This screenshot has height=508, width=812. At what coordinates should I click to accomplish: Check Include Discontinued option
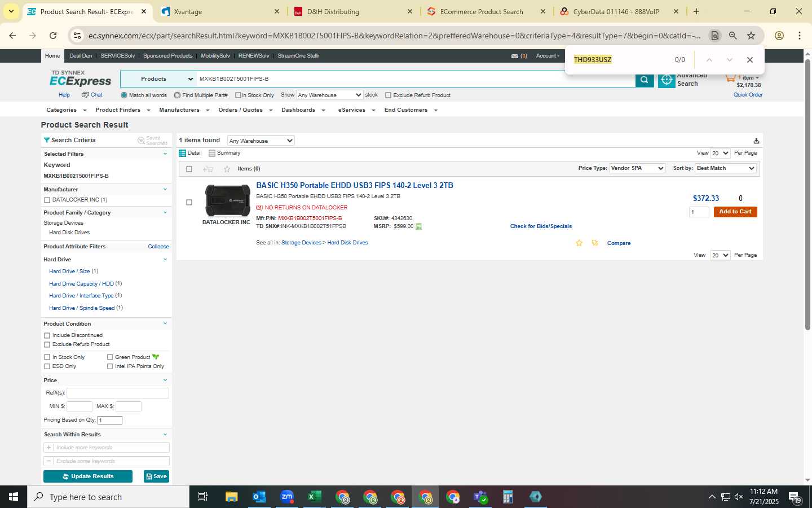[x=47, y=335]
